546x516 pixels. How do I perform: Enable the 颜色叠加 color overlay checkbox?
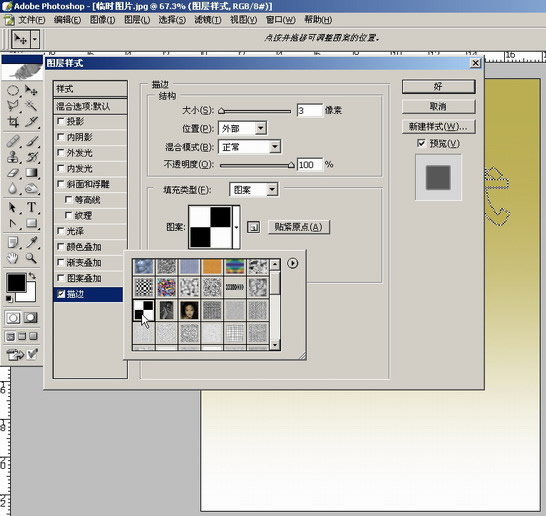pos(61,247)
